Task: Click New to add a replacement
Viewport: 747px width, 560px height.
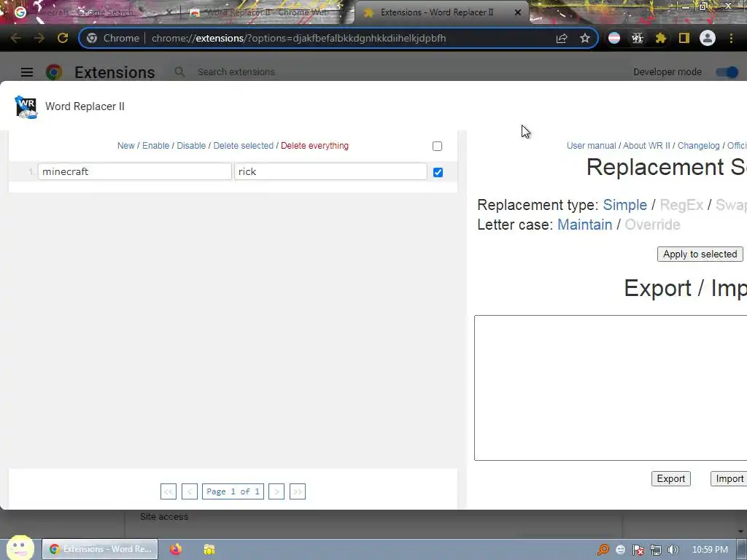Action: pyautogui.click(x=125, y=146)
